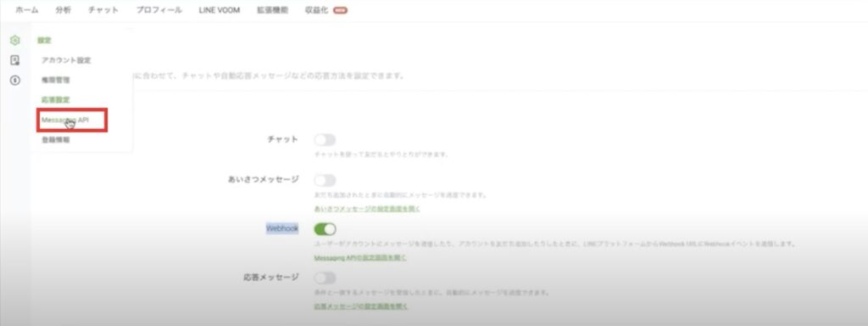The height and width of the screenshot is (326, 868).
Task: Go to the LINE VOOM tab
Action: [x=220, y=10]
